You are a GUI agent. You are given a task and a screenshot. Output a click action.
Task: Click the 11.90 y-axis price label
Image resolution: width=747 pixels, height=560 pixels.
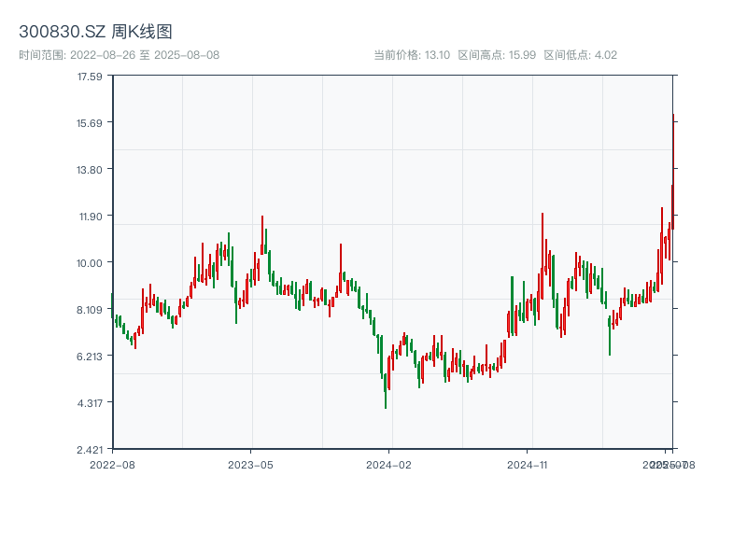pyautogui.click(x=90, y=216)
